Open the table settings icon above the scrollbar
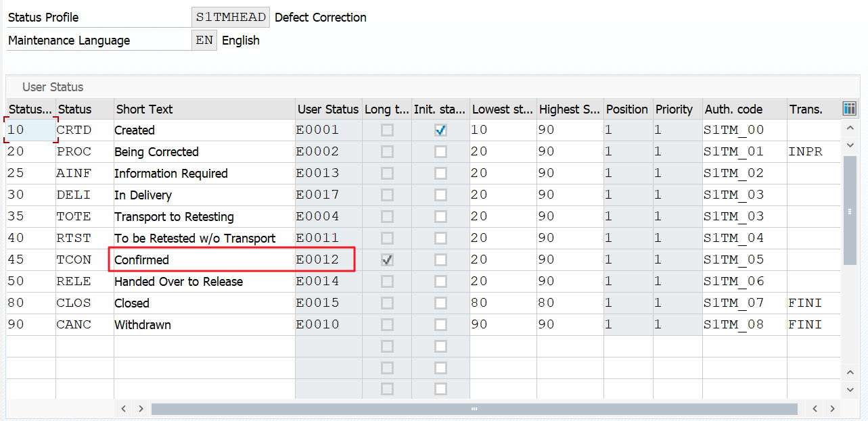 [850, 109]
